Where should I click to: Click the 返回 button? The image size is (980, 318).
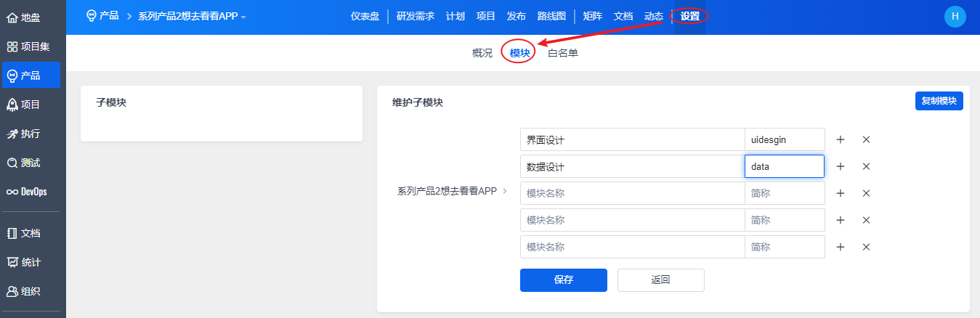pos(660,280)
